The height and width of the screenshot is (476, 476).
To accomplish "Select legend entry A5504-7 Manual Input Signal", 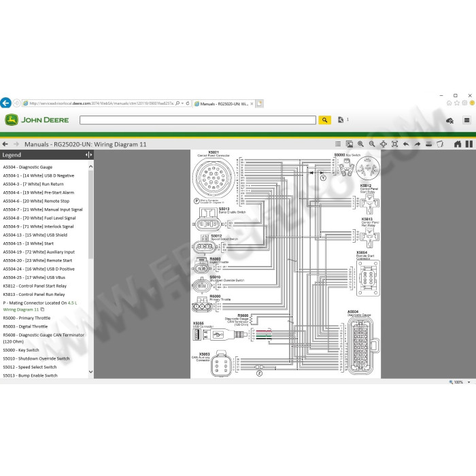I will click(43, 209).
